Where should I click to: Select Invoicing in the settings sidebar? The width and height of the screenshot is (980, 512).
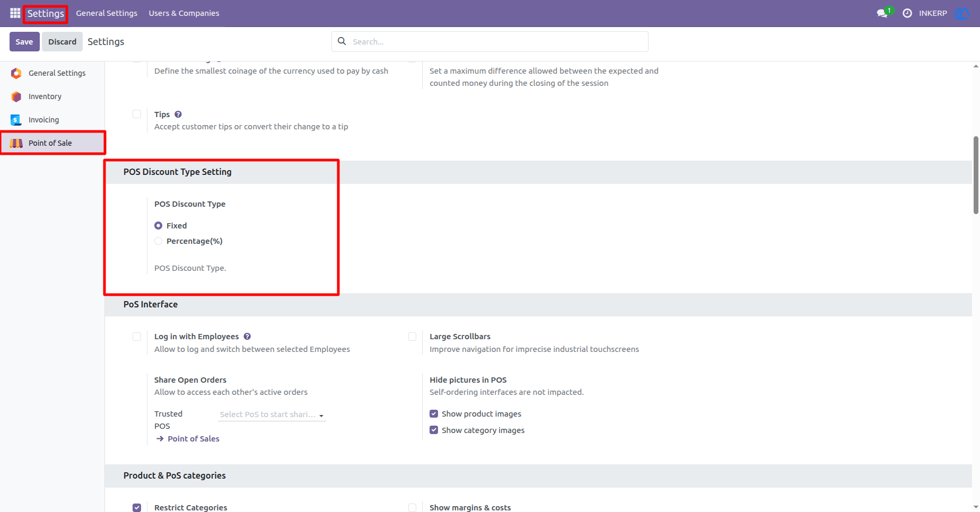52,120
